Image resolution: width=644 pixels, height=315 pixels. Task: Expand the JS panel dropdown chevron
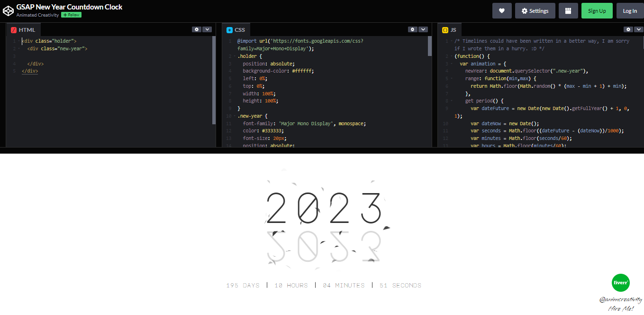click(x=638, y=29)
